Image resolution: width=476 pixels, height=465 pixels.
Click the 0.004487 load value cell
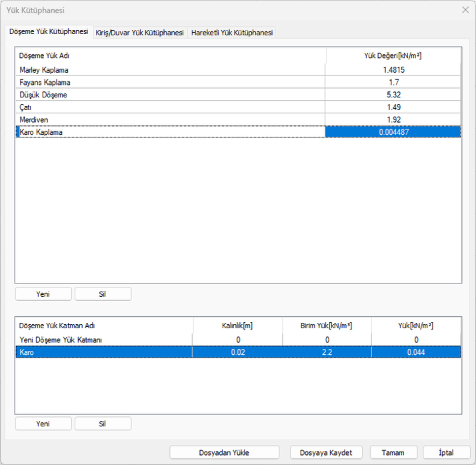click(393, 132)
